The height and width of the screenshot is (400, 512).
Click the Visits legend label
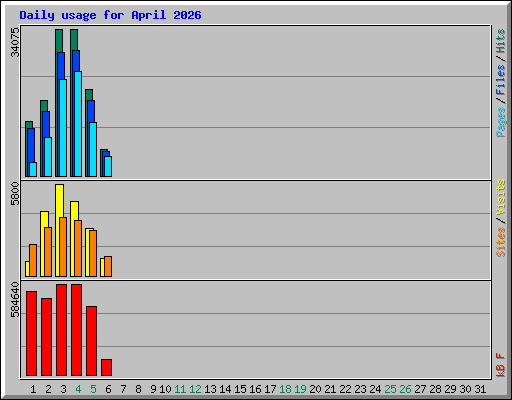point(500,197)
